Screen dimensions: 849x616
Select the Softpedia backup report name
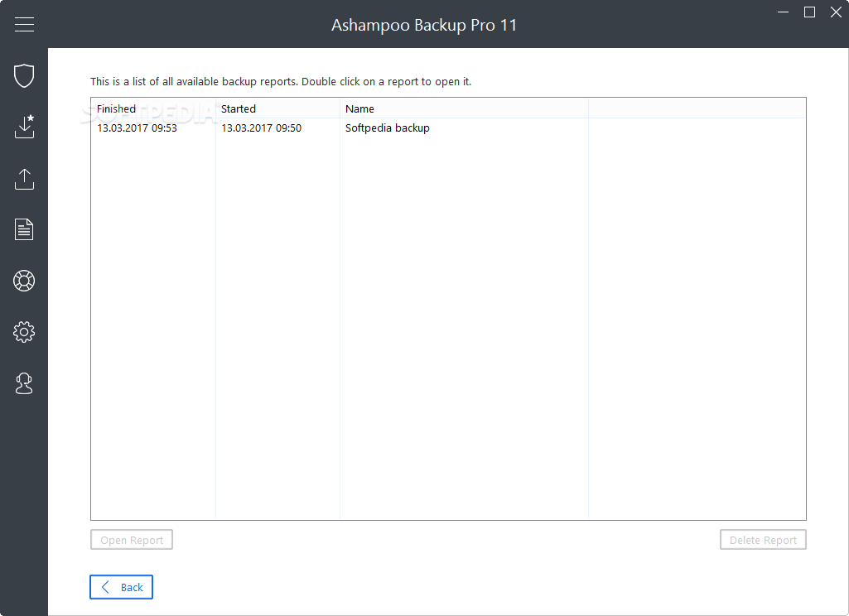coord(387,128)
